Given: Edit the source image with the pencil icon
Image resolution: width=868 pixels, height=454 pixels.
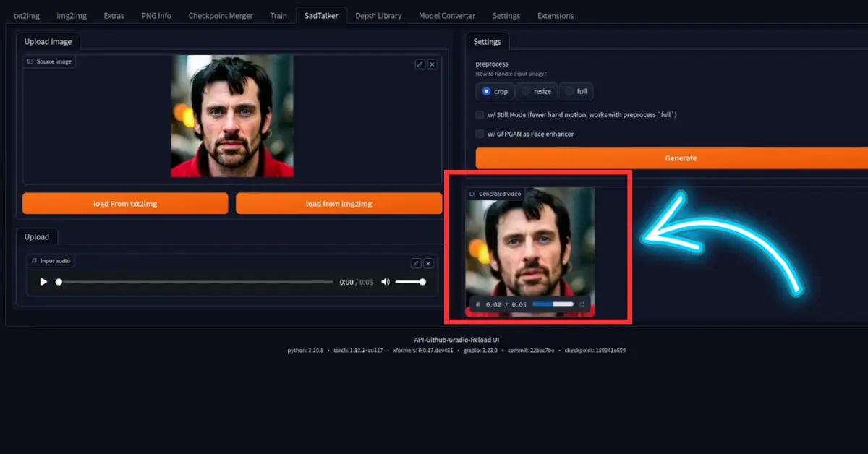Looking at the screenshot, I should (x=420, y=64).
